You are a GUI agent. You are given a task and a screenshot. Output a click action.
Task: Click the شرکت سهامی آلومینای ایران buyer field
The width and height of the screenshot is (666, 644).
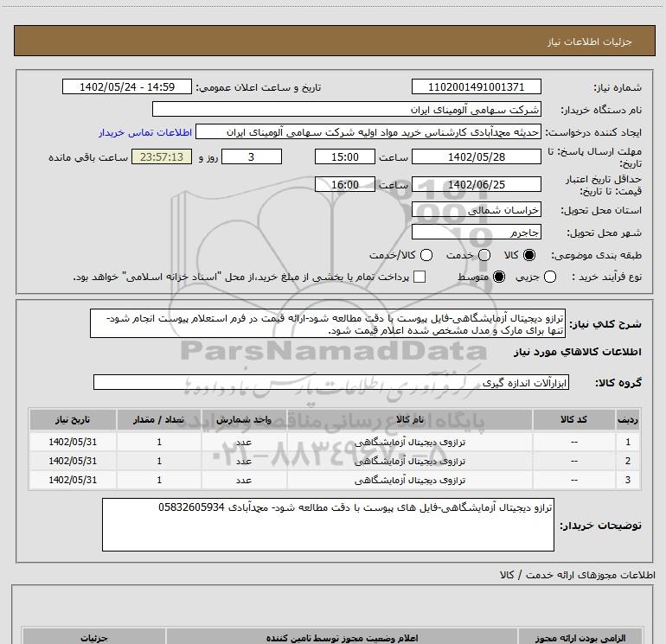[346, 110]
